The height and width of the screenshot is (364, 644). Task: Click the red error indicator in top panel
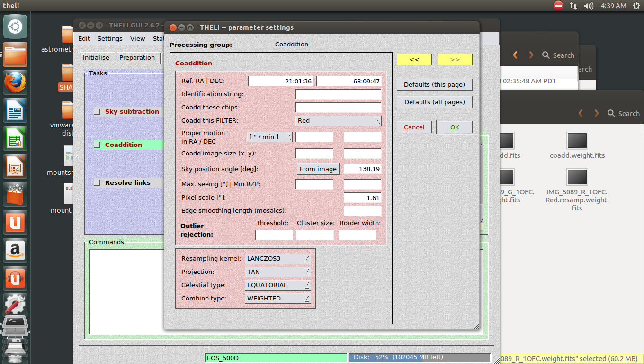click(558, 6)
